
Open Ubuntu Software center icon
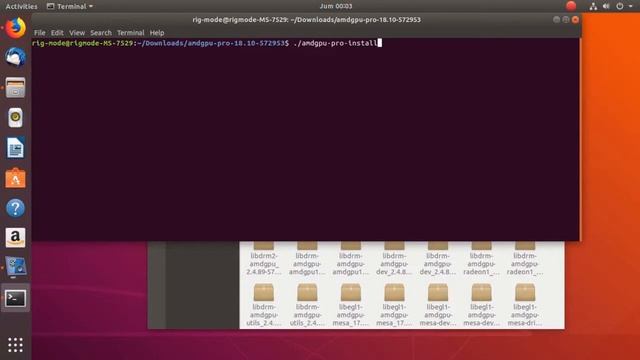(x=16, y=178)
